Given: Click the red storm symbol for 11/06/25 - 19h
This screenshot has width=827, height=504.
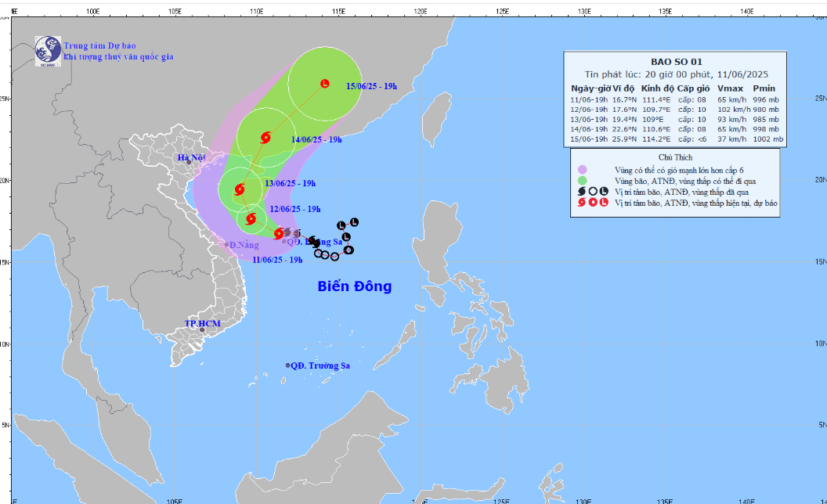Looking at the screenshot, I should pyautogui.click(x=279, y=233).
